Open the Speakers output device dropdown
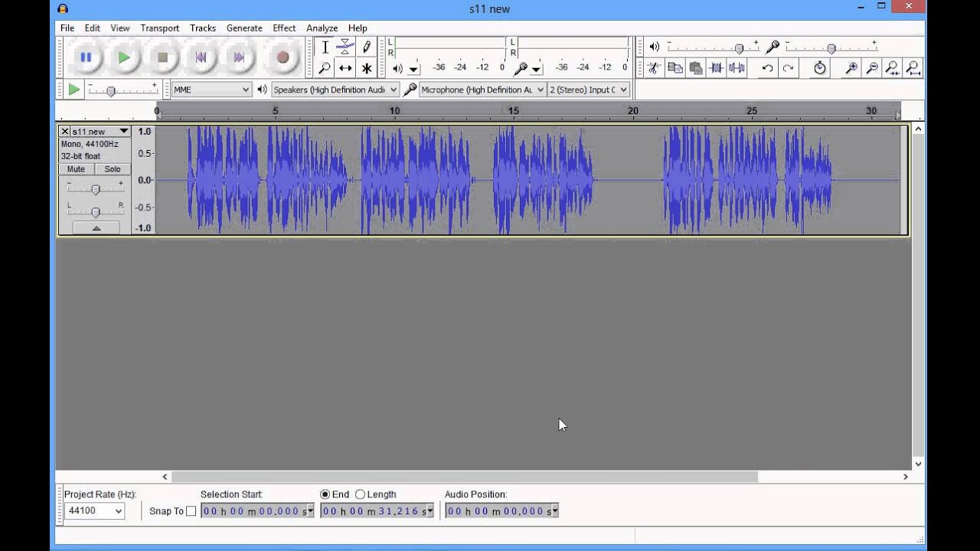Image resolution: width=980 pixels, height=551 pixels. click(x=335, y=90)
